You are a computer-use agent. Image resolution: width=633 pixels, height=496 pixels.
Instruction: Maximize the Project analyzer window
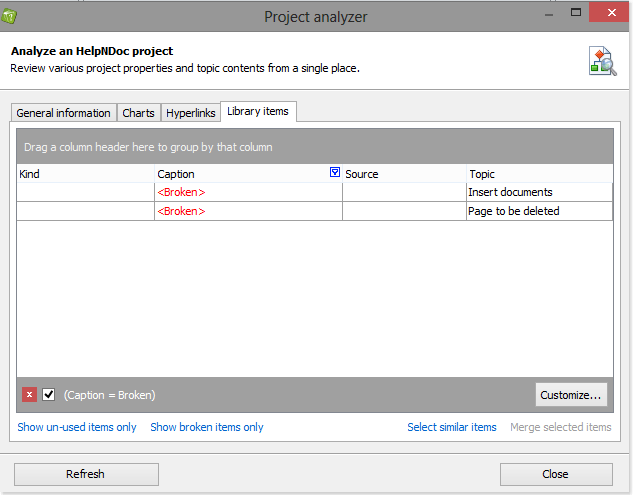tap(576, 13)
